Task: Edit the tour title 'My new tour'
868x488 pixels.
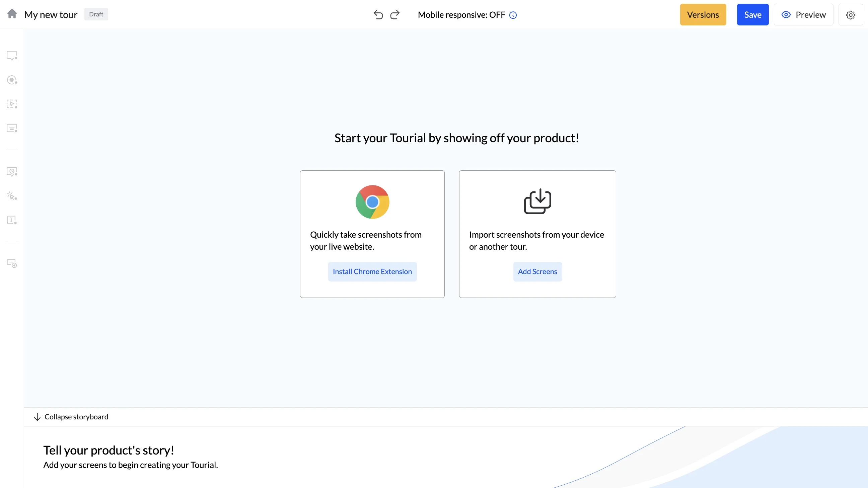Action: click(x=51, y=14)
